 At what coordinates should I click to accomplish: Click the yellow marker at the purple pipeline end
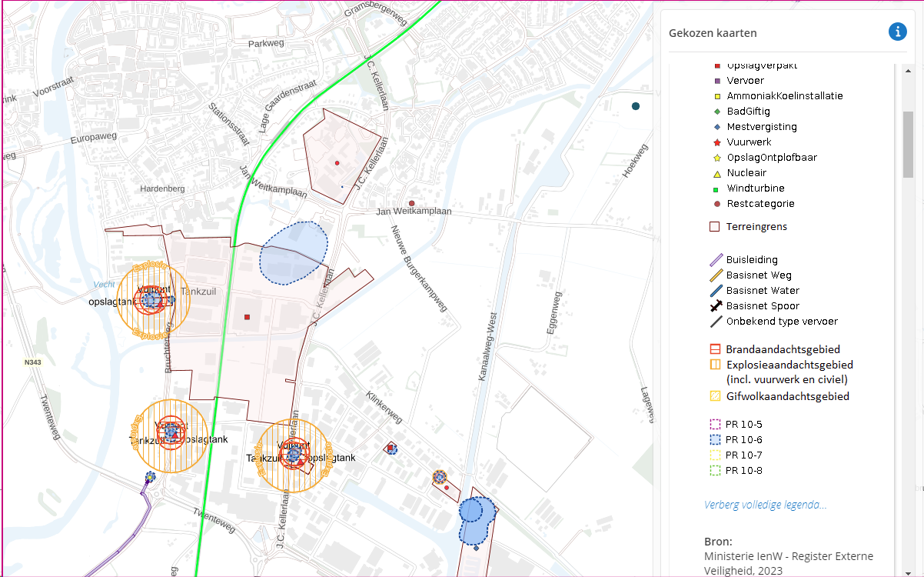[x=150, y=477]
